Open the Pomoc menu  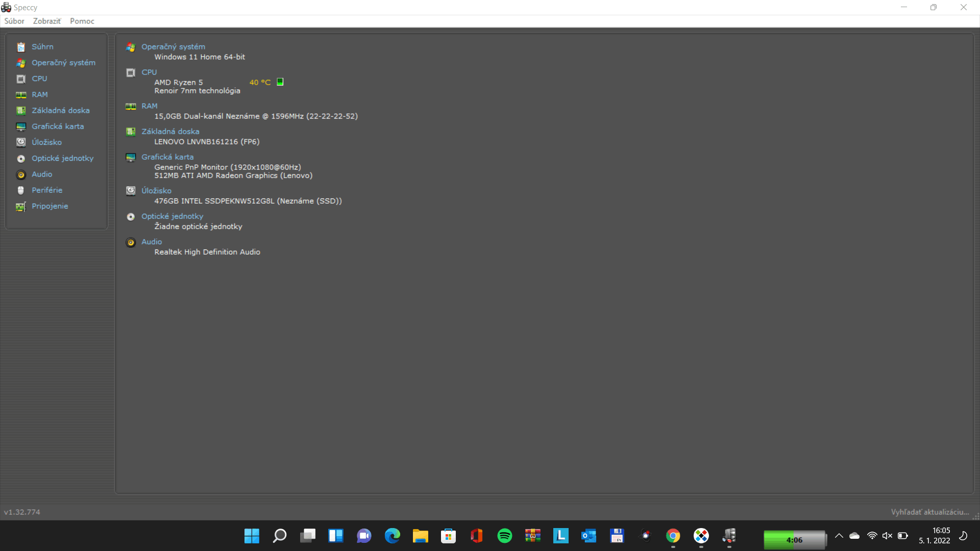[82, 21]
